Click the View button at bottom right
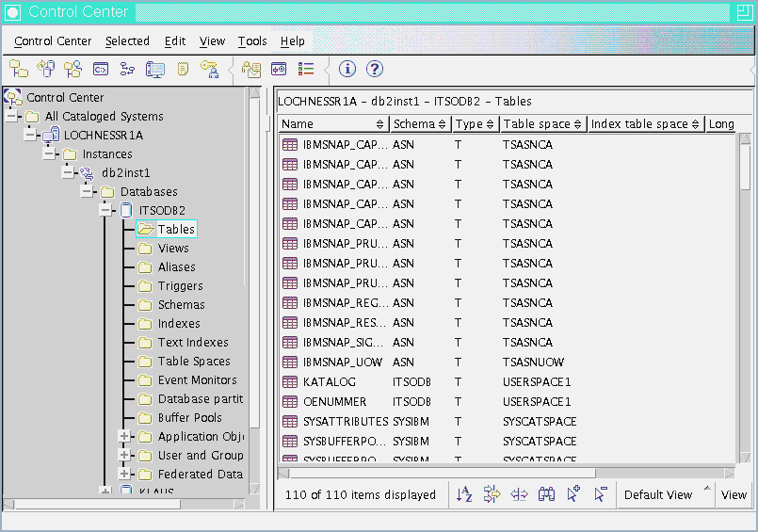This screenshot has width=758, height=532. pos(734,494)
